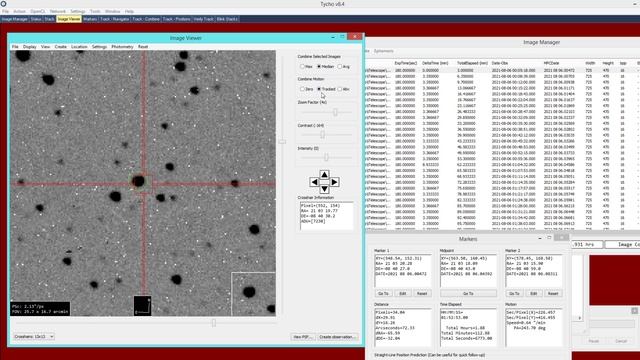This screenshot has width=640, height=360.
Task: Click the compass orientation icon on image
Action: coord(142,306)
